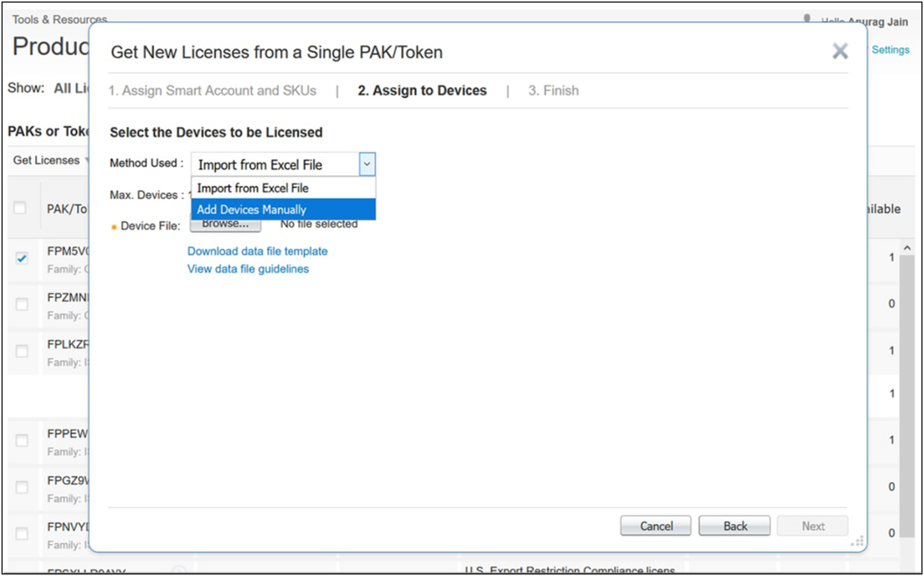Open the Method Used dropdown arrow
Image resolution: width=924 pixels, height=576 pixels.
tap(367, 165)
